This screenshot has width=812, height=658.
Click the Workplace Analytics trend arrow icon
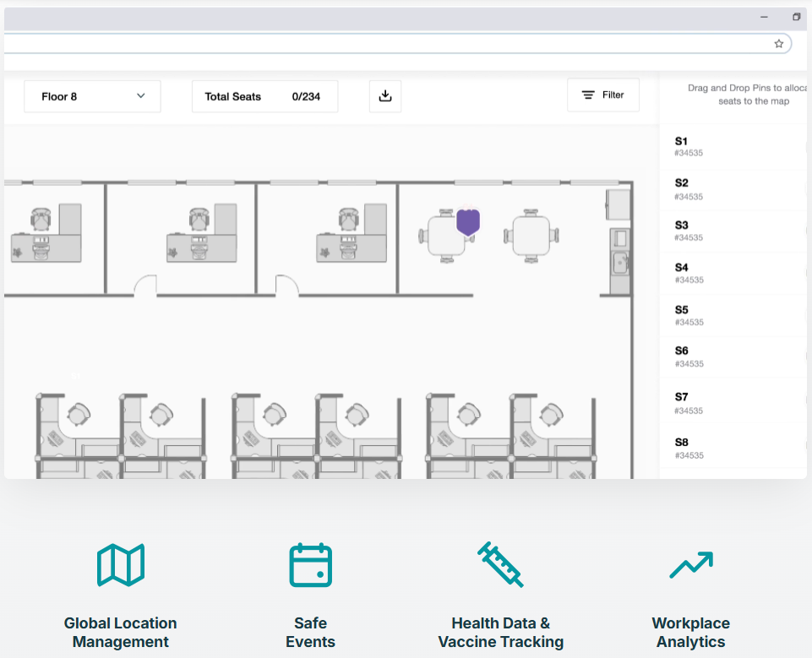[x=691, y=565]
